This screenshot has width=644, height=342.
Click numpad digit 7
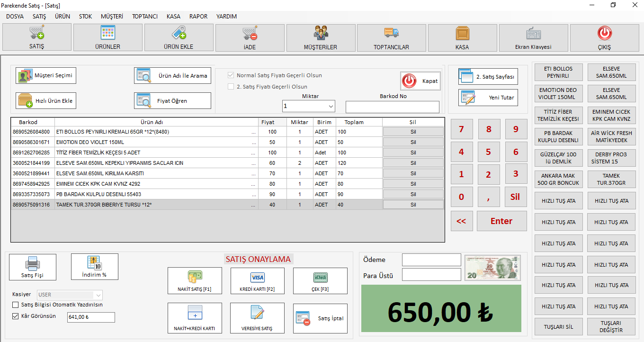(x=462, y=129)
